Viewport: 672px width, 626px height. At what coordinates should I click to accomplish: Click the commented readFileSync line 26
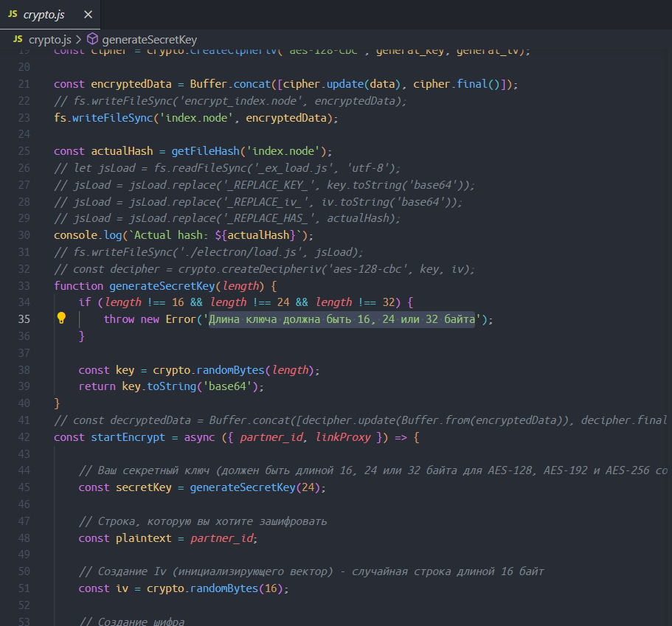227,168
